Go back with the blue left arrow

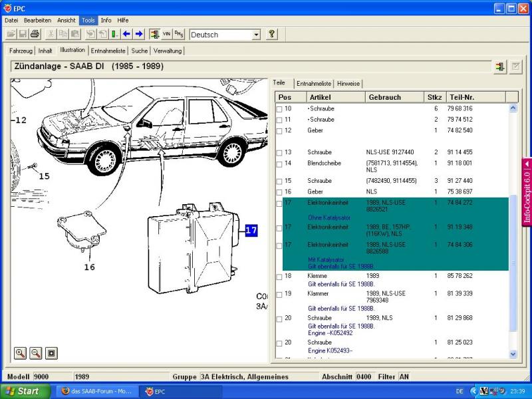[x=127, y=34]
